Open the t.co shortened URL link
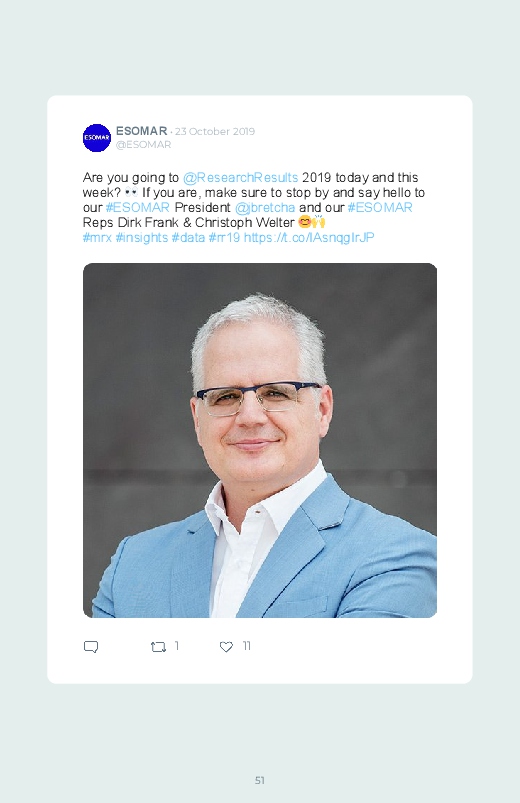 coord(309,238)
